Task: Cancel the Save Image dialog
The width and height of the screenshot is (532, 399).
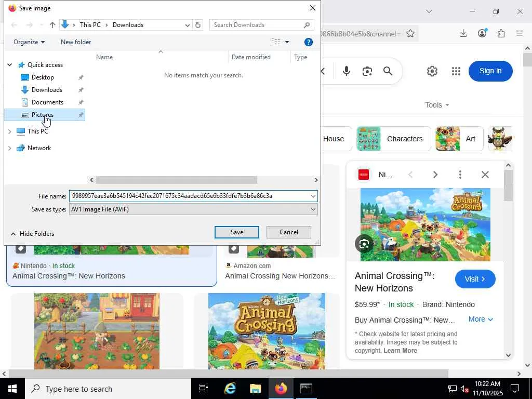Action: 289,232
